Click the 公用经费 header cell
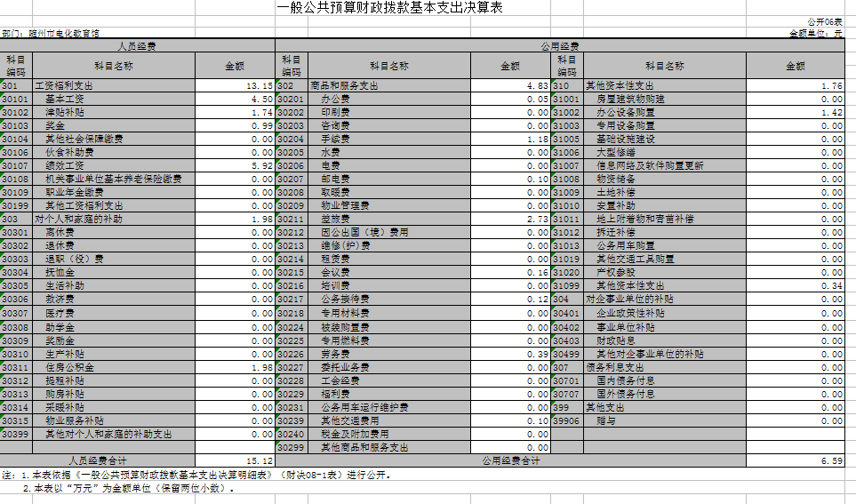Image resolution: width=856 pixels, height=504 pixels. [560, 46]
